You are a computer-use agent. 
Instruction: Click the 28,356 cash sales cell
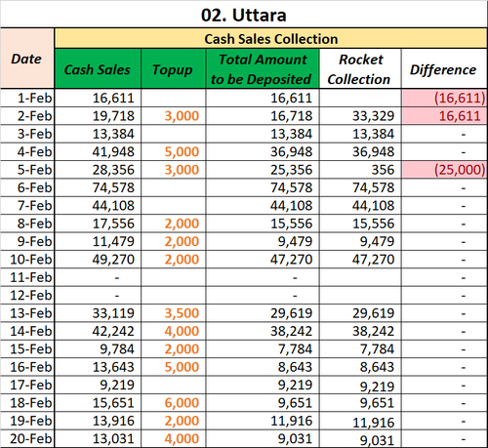coord(98,170)
